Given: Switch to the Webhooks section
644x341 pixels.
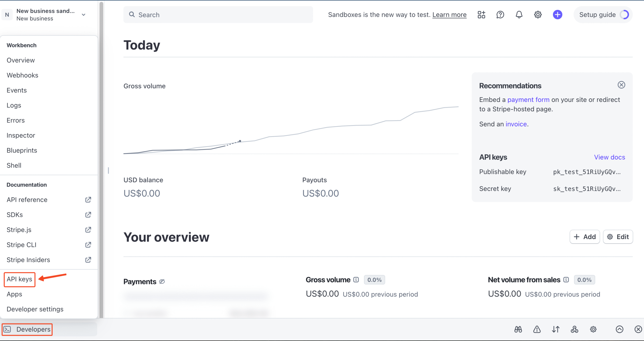Looking at the screenshot, I should coord(22,75).
